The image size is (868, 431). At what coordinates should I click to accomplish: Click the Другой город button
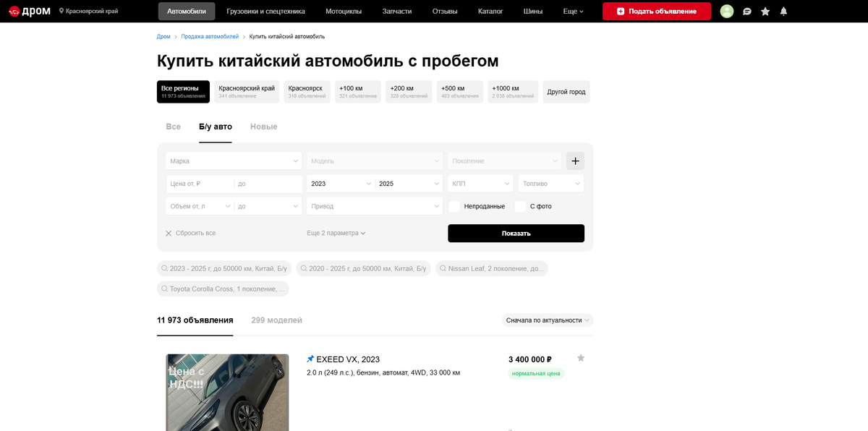pyautogui.click(x=566, y=92)
